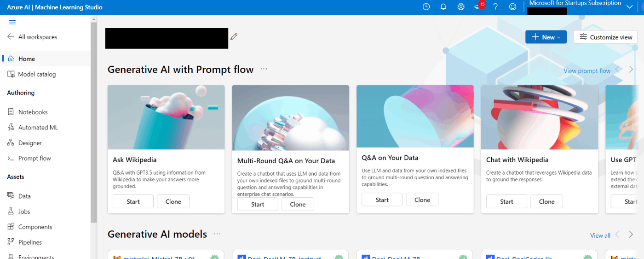The width and height of the screenshot is (644, 259).
Task: Open recent history clock icon
Action: 426,7
